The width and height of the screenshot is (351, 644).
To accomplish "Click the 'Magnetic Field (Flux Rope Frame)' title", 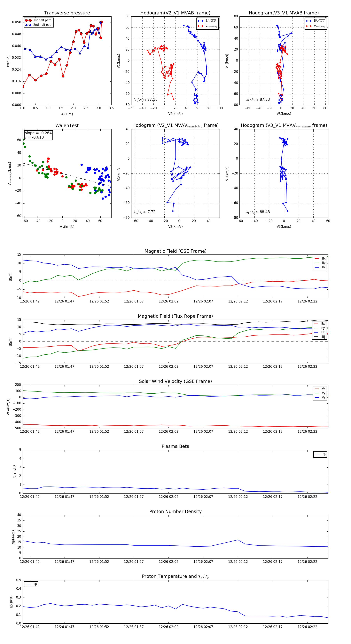I will (175, 316).
